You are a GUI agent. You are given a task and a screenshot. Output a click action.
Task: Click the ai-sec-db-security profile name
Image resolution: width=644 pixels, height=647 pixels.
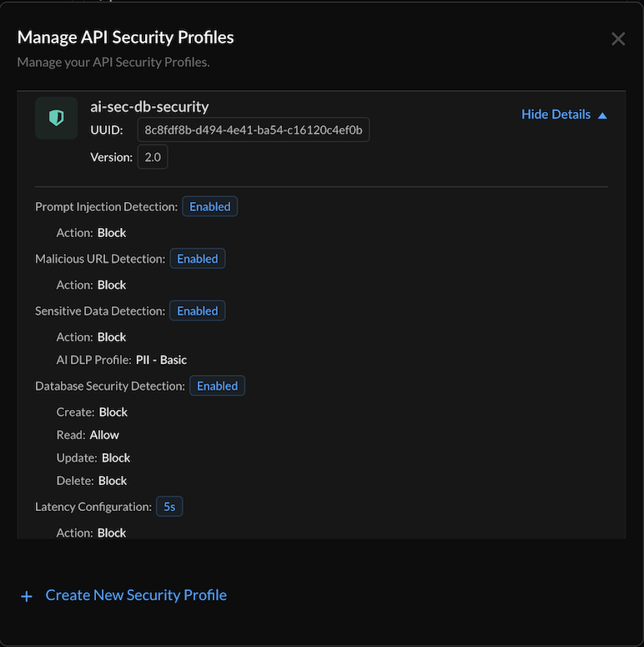[x=149, y=106]
